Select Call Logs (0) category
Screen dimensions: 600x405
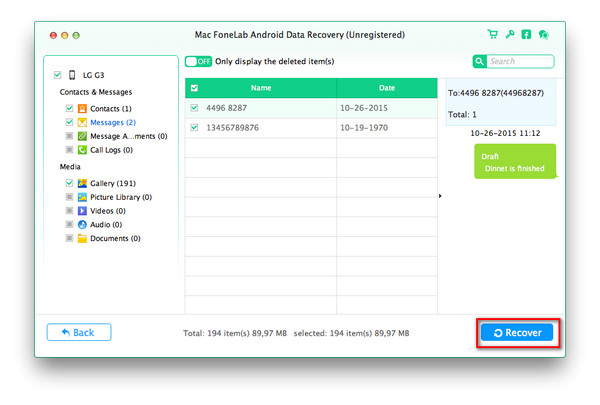pyautogui.click(x=111, y=150)
